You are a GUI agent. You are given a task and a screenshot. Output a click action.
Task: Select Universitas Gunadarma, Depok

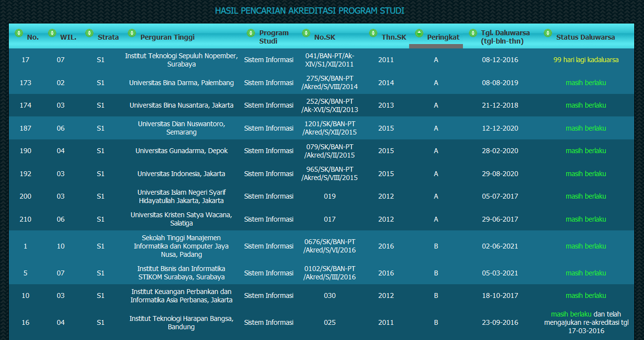182,151
